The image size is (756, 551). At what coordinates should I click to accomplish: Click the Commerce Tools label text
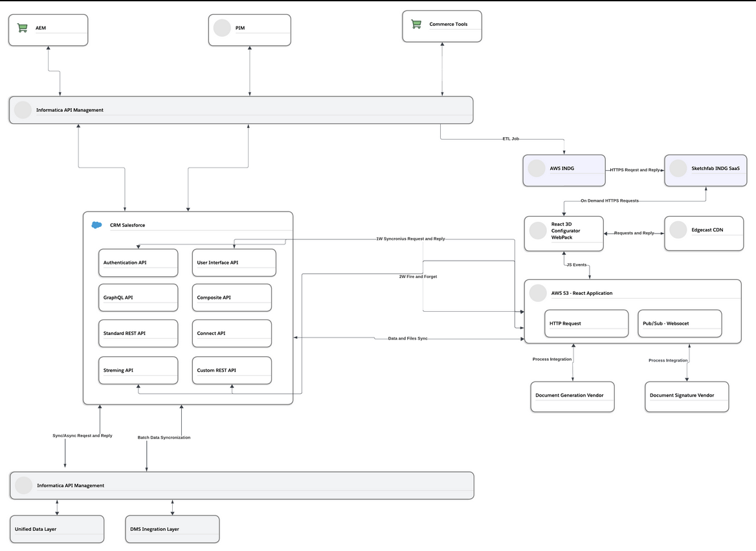coord(449,24)
